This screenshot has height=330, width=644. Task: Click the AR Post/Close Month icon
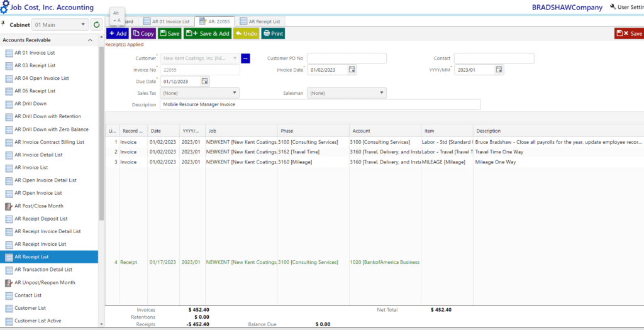coord(9,206)
